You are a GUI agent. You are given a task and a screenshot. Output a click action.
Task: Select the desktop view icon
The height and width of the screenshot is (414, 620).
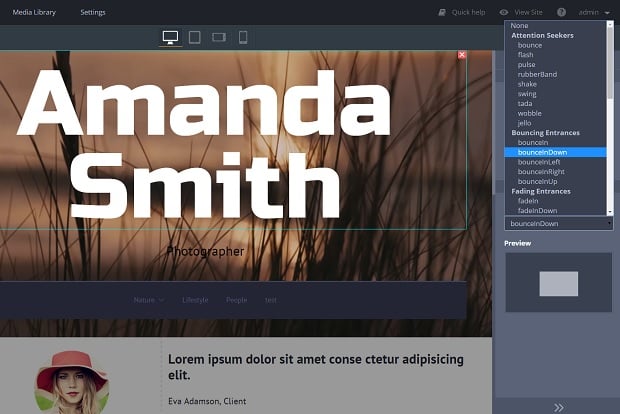tap(170, 37)
